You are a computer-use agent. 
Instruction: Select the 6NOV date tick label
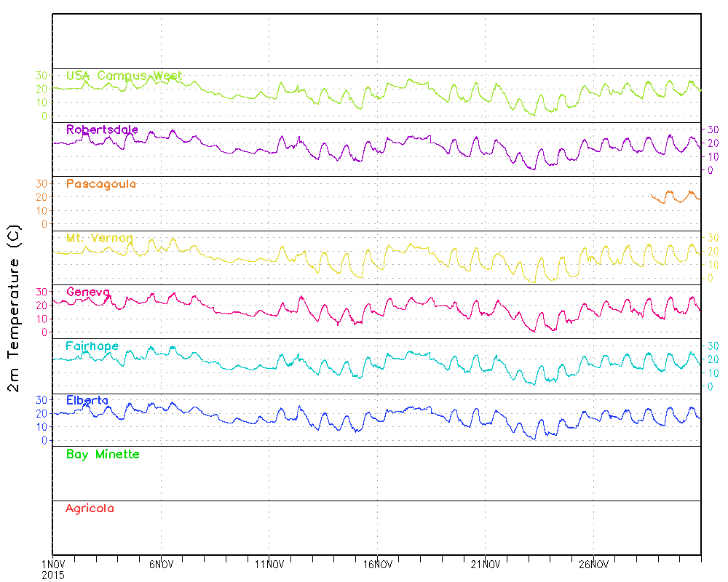(x=161, y=564)
